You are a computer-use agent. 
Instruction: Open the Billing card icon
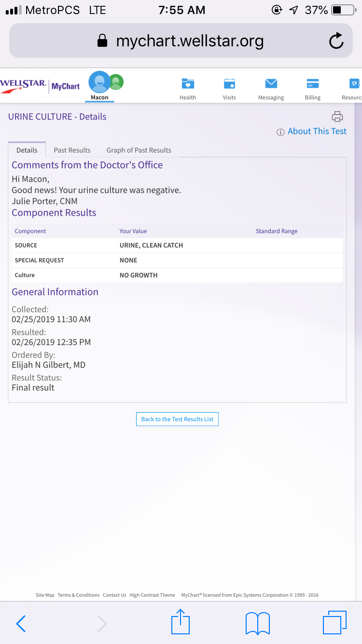click(x=312, y=84)
